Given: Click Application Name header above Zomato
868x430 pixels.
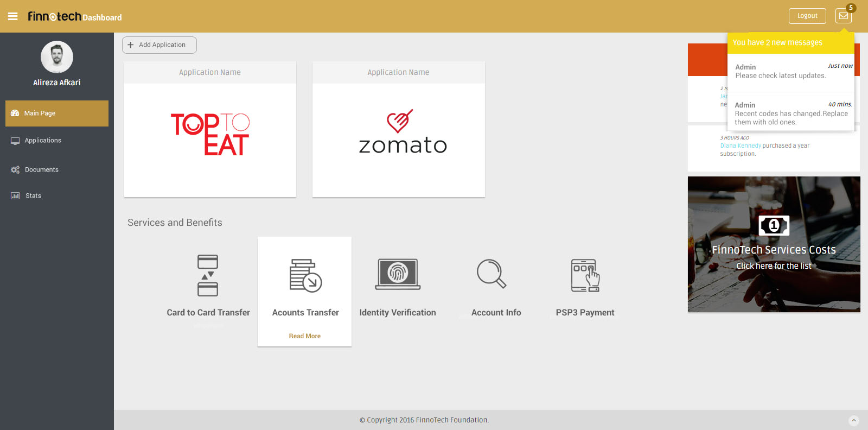Looking at the screenshot, I should click(x=399, y=72).
